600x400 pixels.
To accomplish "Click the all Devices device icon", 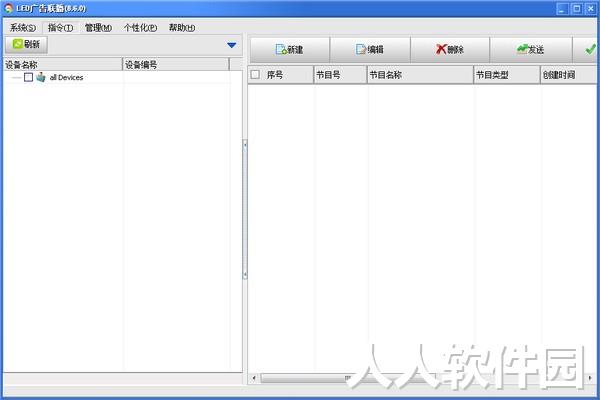I will click(41, 77).
